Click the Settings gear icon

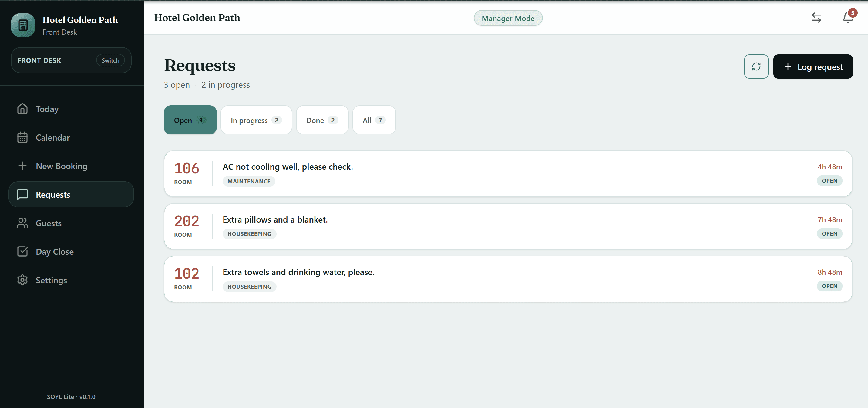[22, 280]
